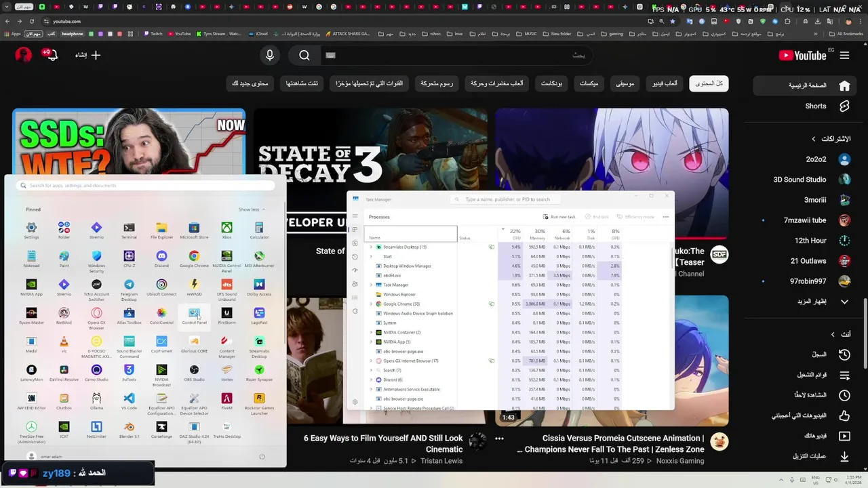The height and width of the screenshot is (488, 868).
Task: Expand Streamlabs Desktop (15) process group
Action: click(x=371, y=247)
